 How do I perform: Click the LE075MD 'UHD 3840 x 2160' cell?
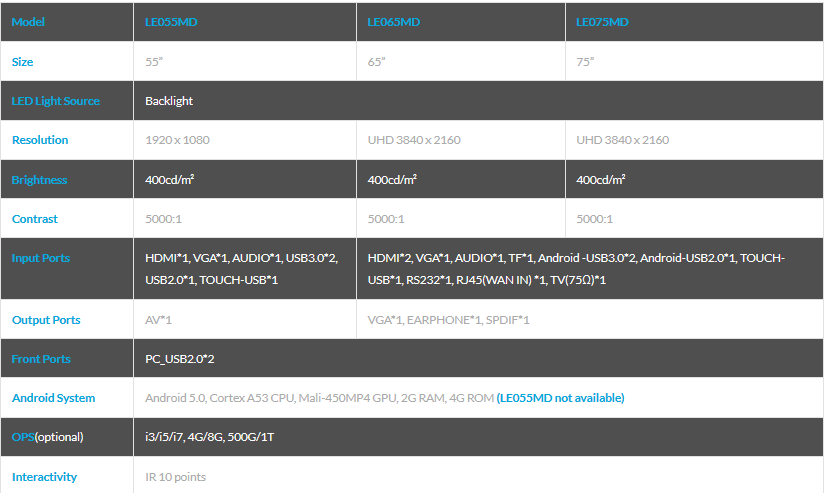[x=622, y=140]
